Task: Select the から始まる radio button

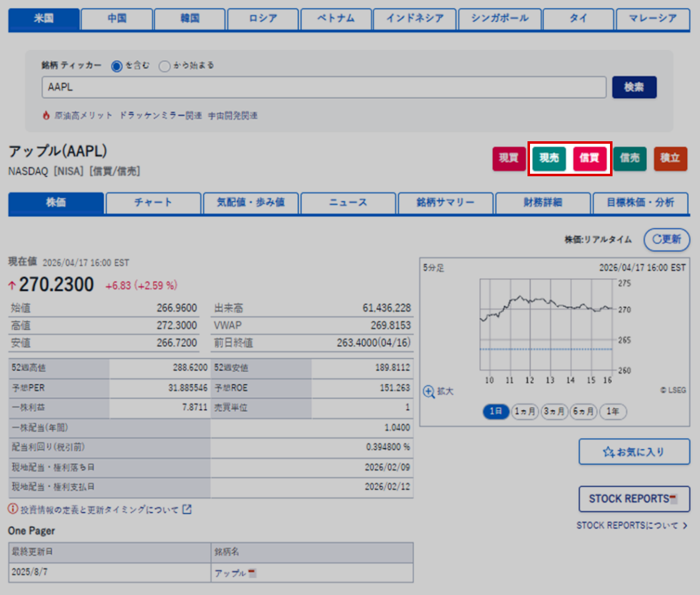Action: click(164, 66)
